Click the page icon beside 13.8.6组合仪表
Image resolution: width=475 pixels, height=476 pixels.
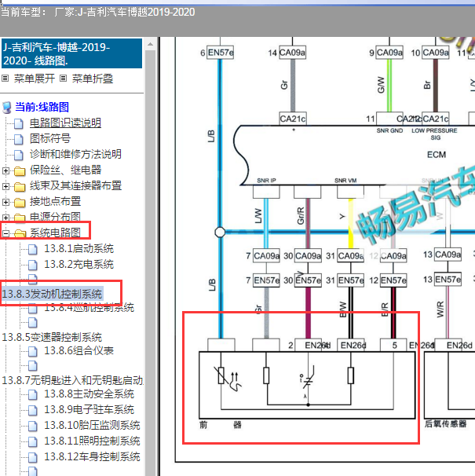33,352
